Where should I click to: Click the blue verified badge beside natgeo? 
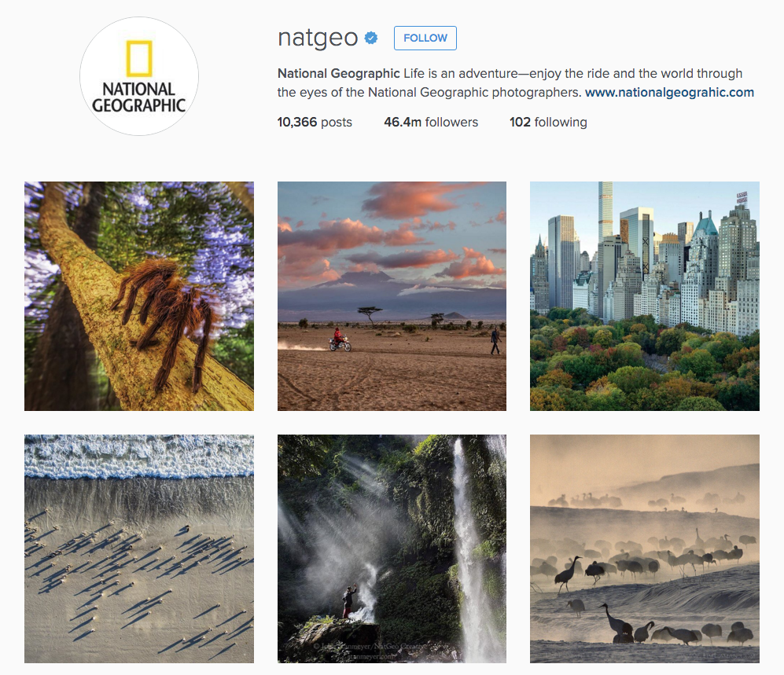(x=371, y=38)
